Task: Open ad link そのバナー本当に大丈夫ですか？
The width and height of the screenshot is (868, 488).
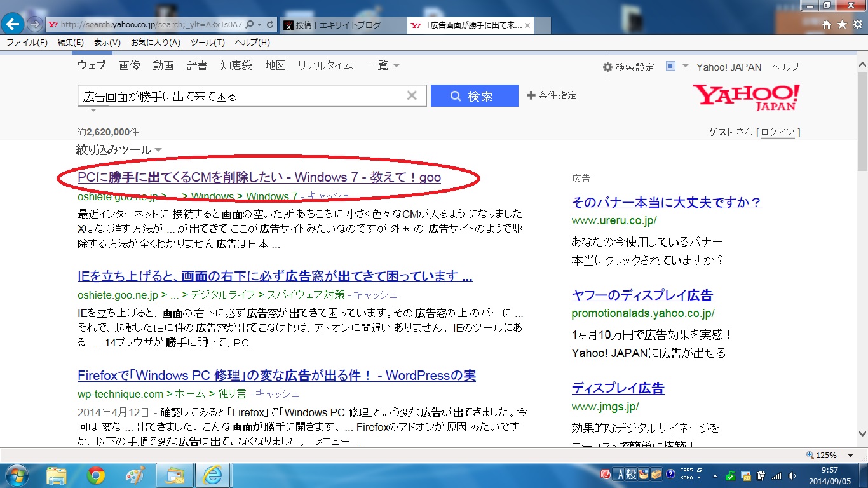Action: [667, 203]
